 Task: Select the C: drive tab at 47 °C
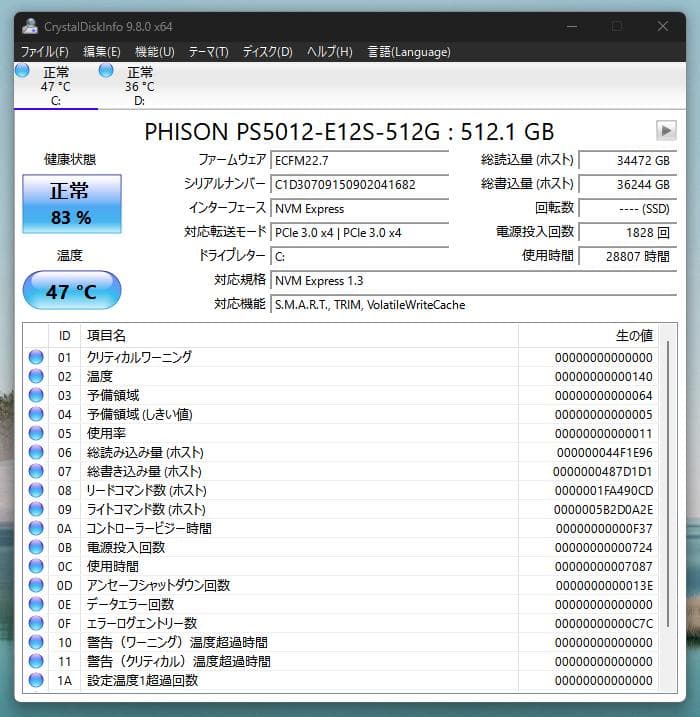[56, 86]
